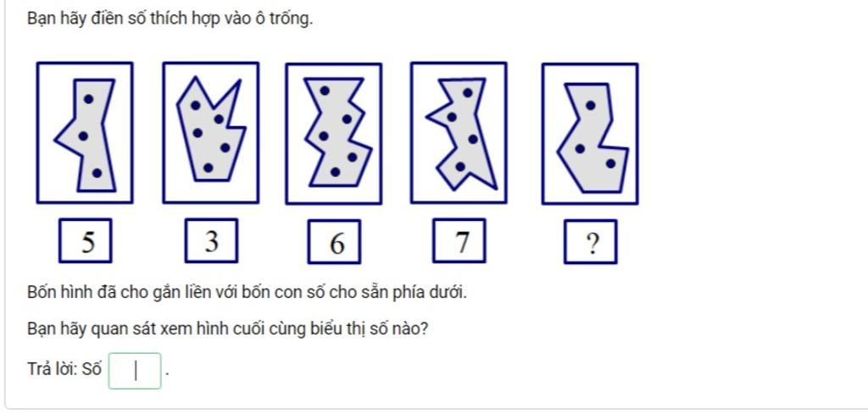
Task: Click the answer input field after Số
Action: click(x=135, y=371)
